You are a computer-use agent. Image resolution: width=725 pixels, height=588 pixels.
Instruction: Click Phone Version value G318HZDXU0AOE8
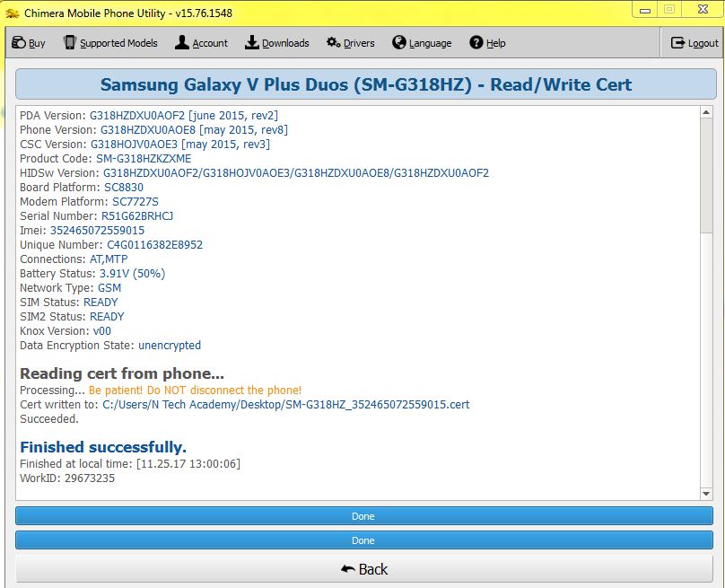pyautogui.click(x=148, y=130)
